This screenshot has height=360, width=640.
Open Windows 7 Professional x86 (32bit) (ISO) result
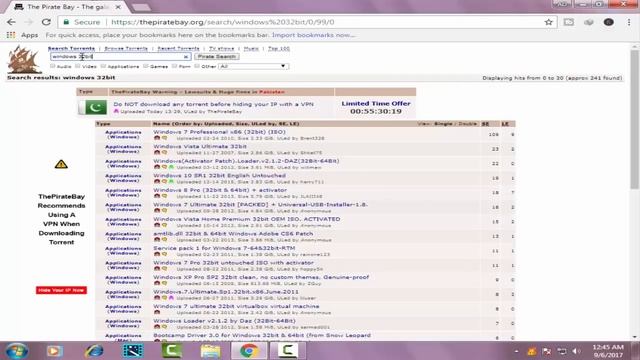pos(220,132)
